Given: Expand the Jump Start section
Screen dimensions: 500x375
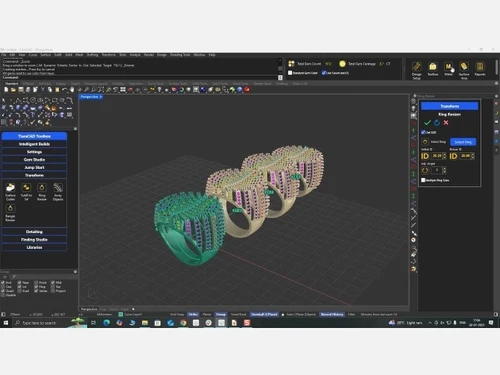Looking at the screenshot, I should coord(34,167).
